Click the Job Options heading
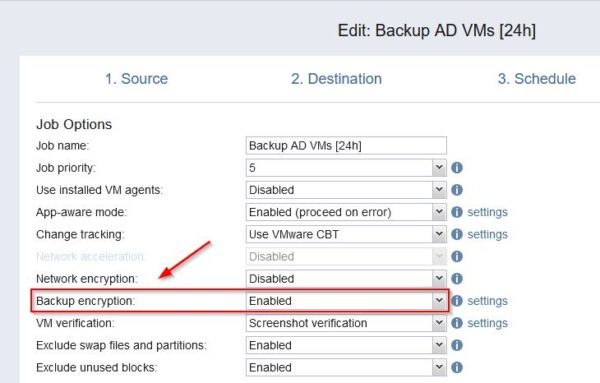 [x=74, y=124]
